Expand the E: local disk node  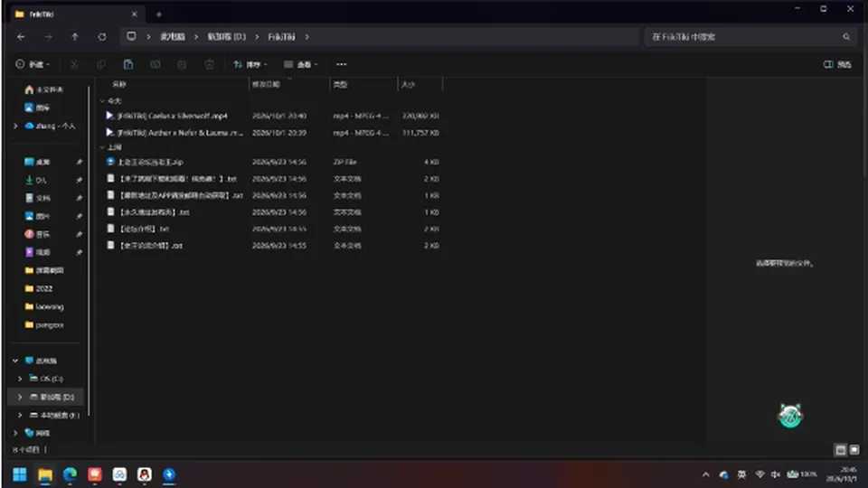point(21,415)
